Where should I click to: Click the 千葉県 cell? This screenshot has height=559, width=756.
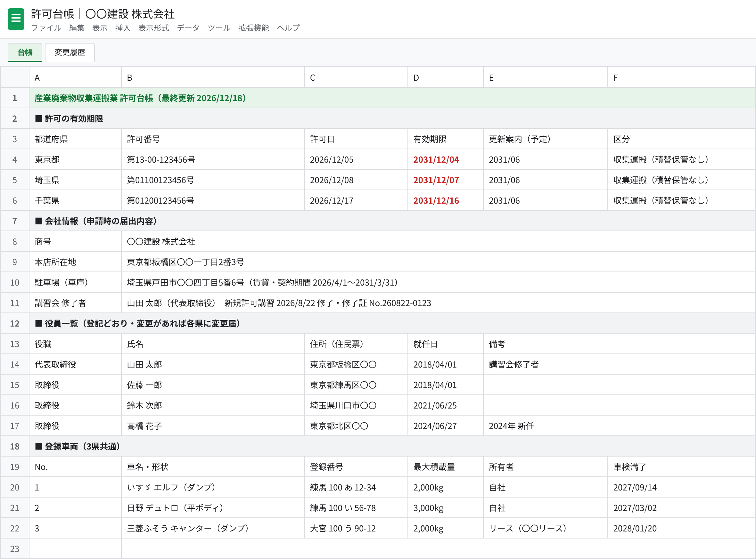click(x=75, y=200)
